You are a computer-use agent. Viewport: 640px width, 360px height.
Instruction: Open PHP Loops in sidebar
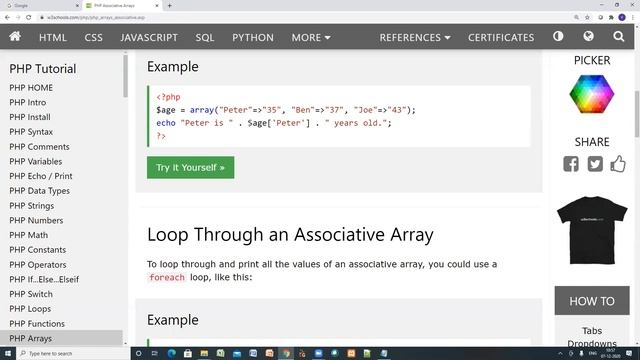pyautogui.click(x=30, y=309)
